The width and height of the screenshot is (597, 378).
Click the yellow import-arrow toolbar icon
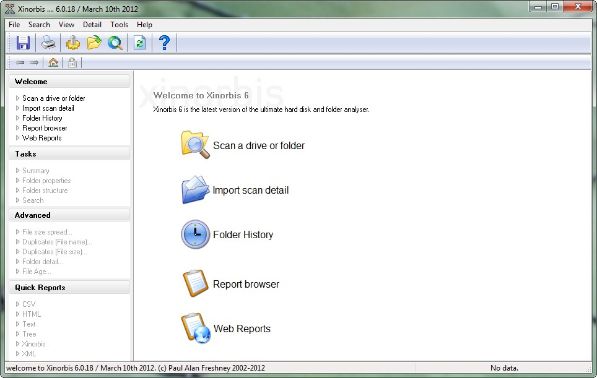point(73,43)
